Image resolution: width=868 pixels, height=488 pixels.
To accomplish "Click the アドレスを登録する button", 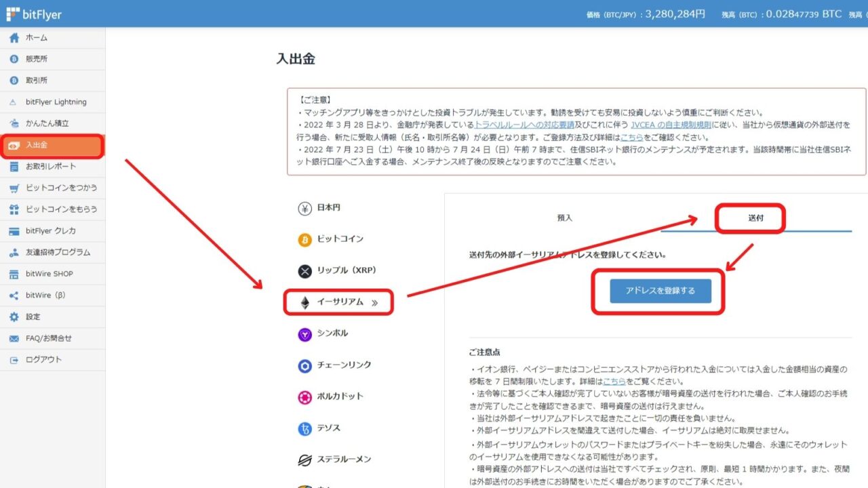I will point(660,291).
